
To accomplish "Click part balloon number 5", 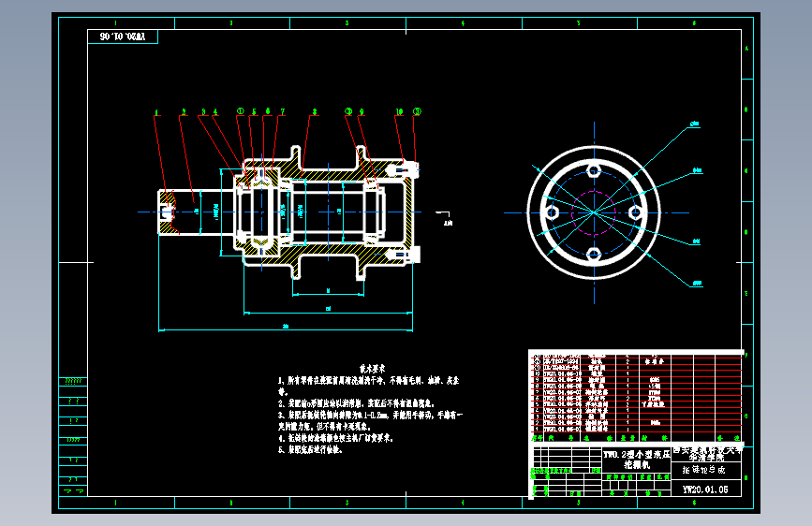I will [x=254, y=111].
